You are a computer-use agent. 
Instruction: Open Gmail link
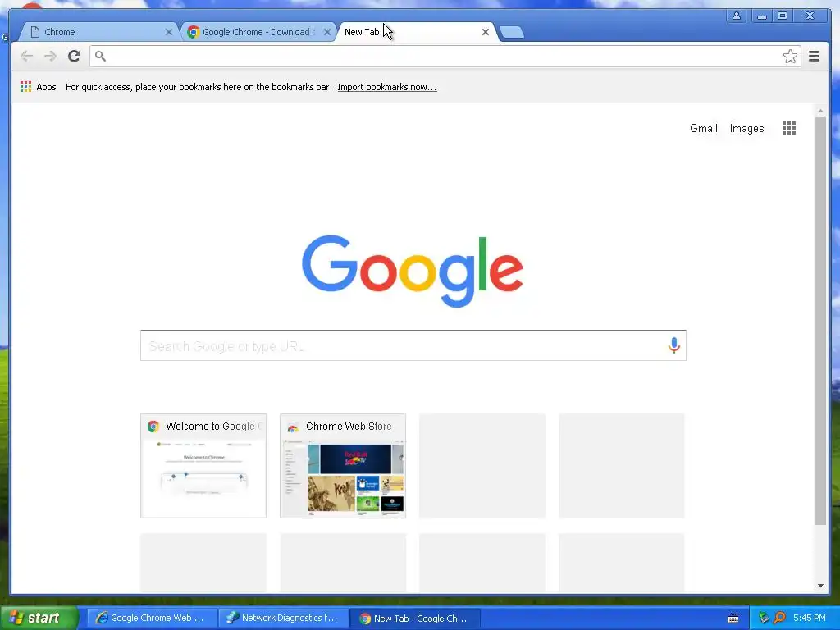[703, 129]
